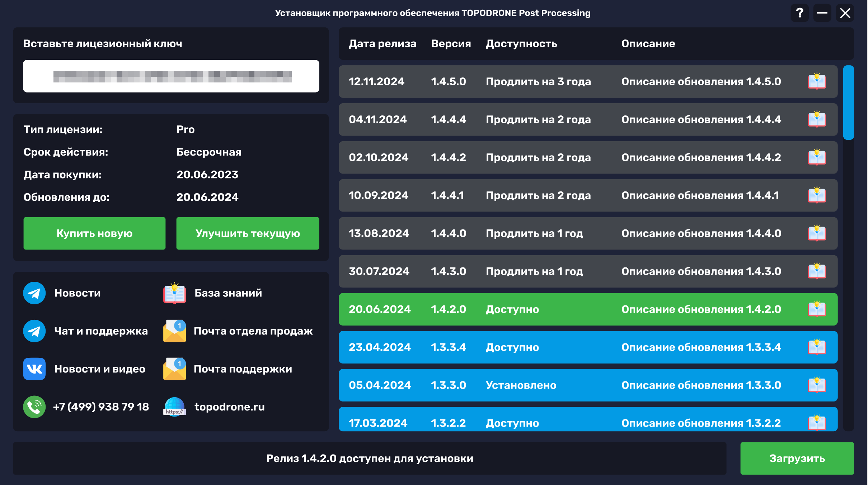Click the Версия column header

[x=451, y=44]
